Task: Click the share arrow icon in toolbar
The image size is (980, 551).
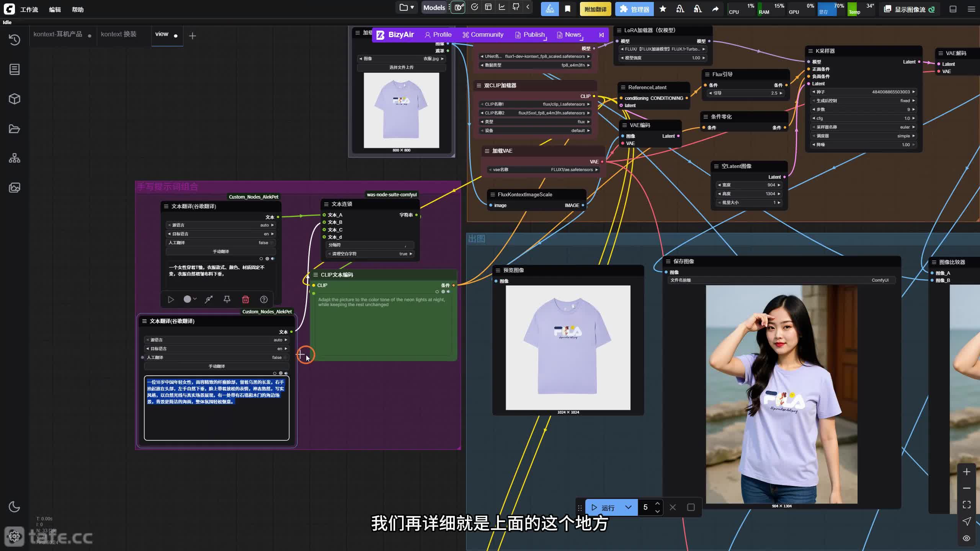Action: click(x=715, y=9)
